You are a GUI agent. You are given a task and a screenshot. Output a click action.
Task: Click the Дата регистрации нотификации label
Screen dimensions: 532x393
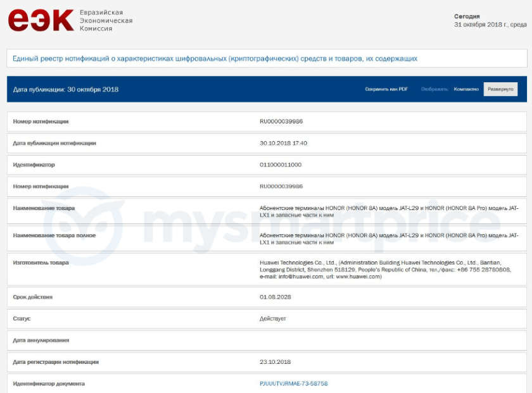56,362
